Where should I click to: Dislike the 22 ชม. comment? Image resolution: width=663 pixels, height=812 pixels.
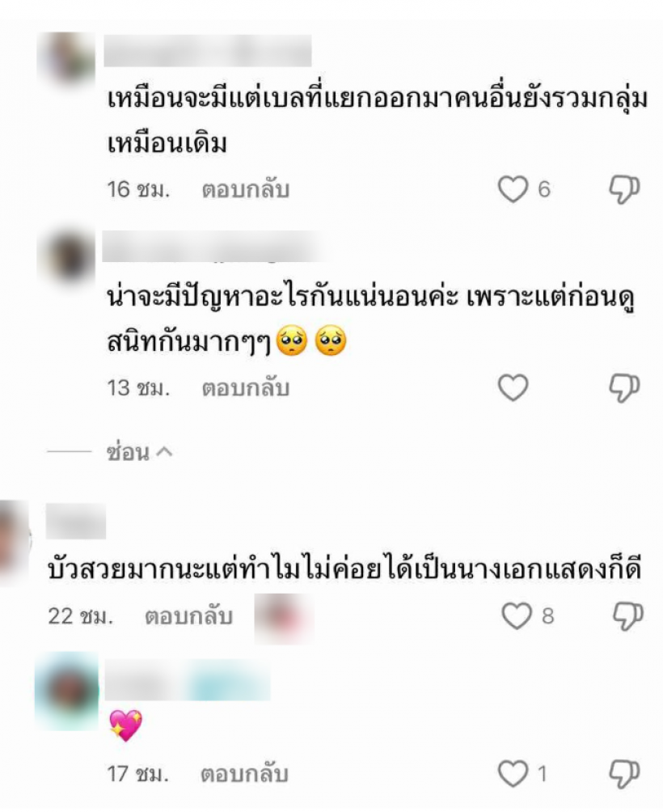pos(627,616)
